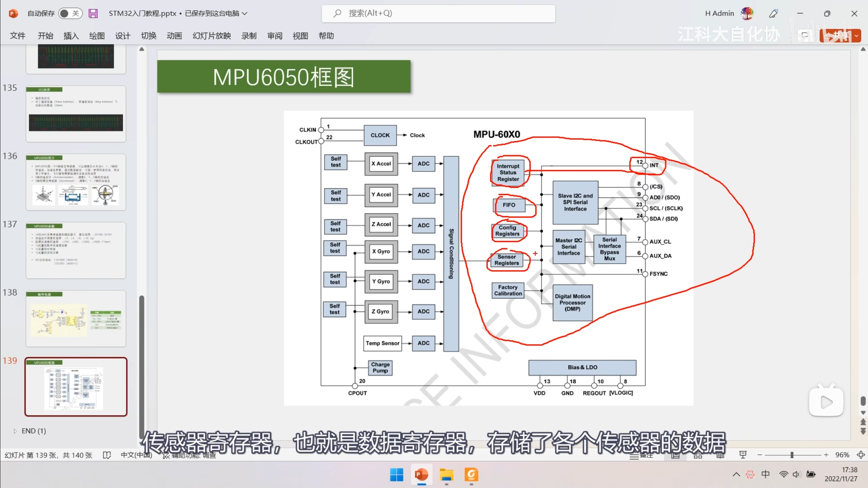Toggle the Chinese input mode indicator 中
This screenshot has width=868, height=488.
(x=765, y=474)
